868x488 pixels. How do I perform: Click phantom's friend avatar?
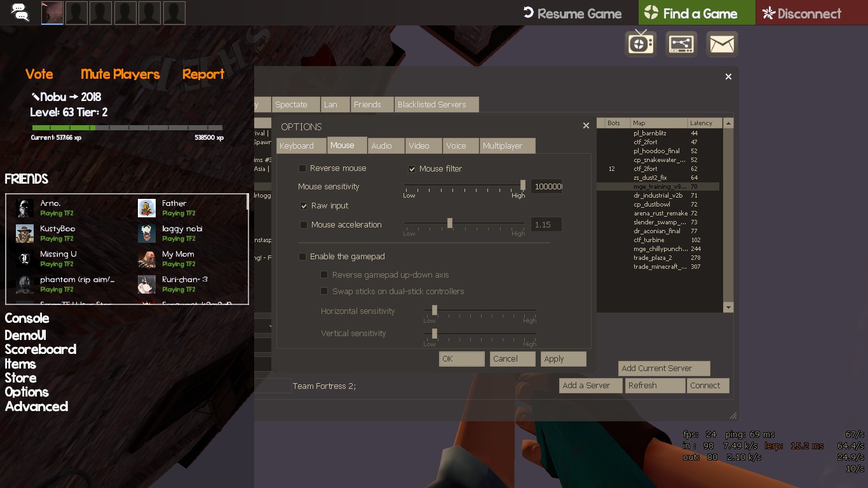click(x=25, y=285)
